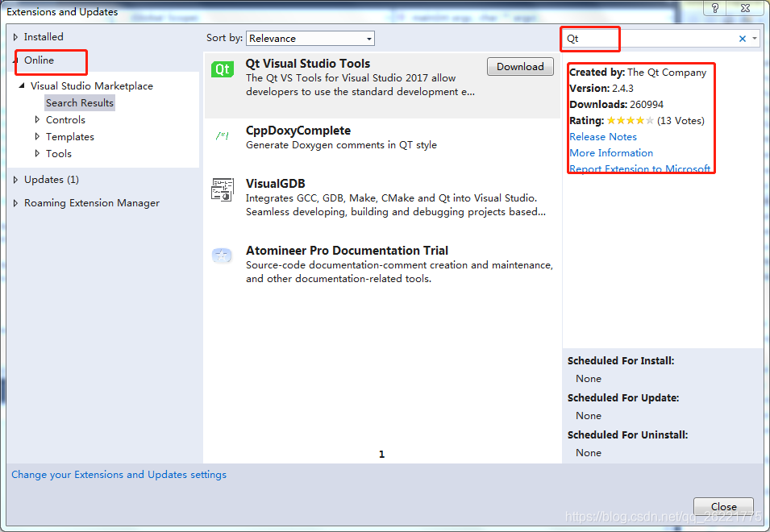Image resolution: width=770 pixels, height=532 pixels.
Task: Select the Installed tree item
Action: pyautogui.click(x=44, y=37)
